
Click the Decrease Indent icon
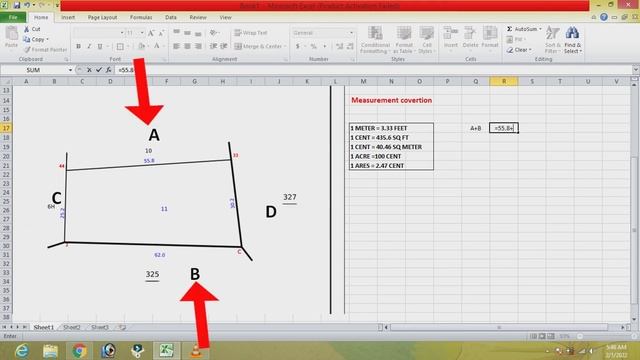(x=213, y=47)
